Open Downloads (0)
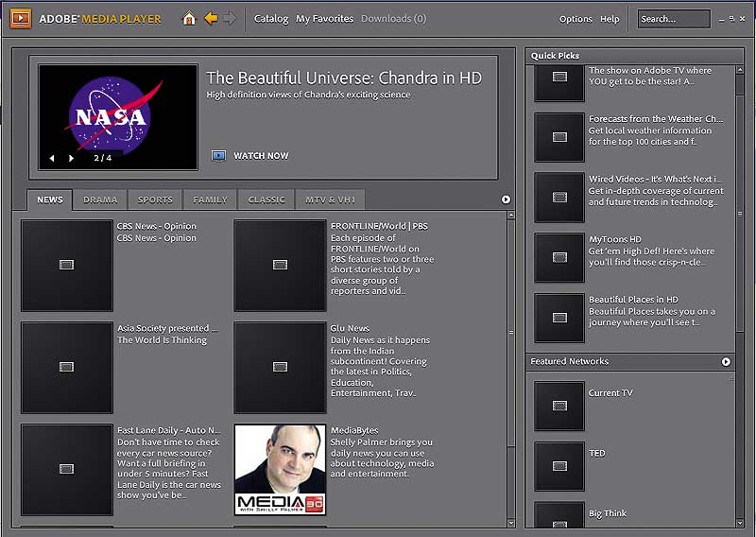Screen dimensions: 756x537 pos(393,19)
